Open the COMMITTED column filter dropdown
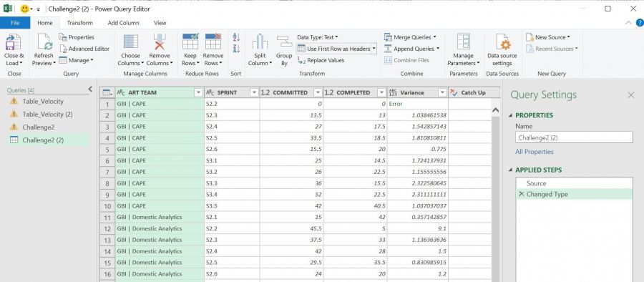This screenshot has height=282, width=644. [318, 92]
